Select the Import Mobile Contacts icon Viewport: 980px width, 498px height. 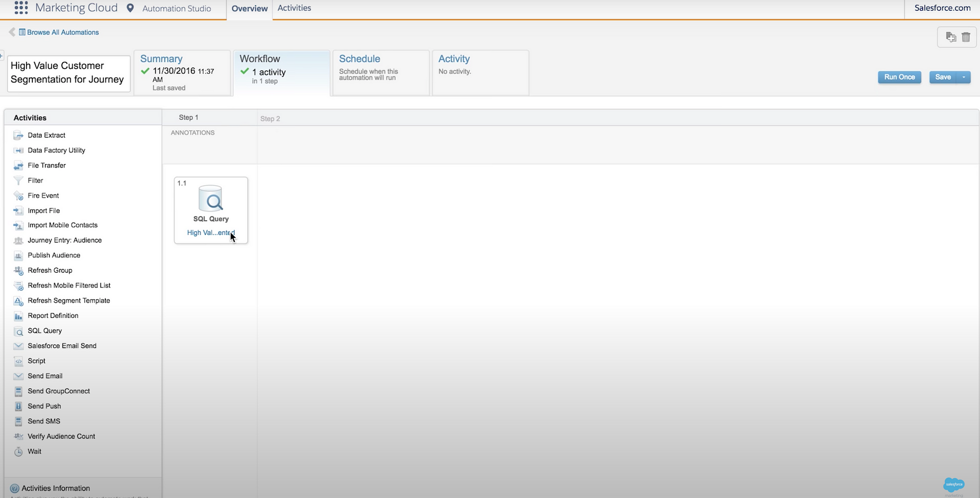click(x=18, y=226)
